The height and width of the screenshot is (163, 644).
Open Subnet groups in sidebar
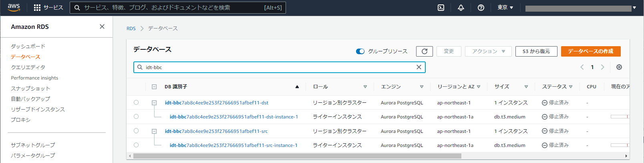click(33, 145)
